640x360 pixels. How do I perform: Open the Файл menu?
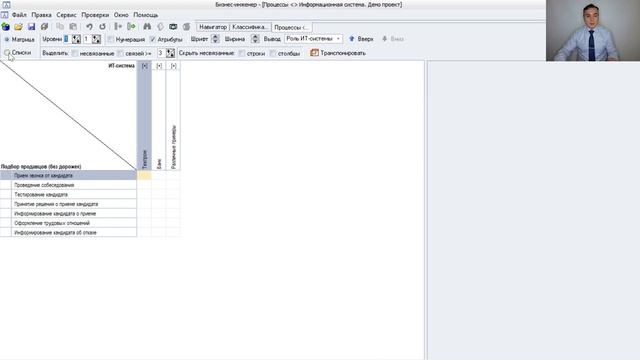19,15
